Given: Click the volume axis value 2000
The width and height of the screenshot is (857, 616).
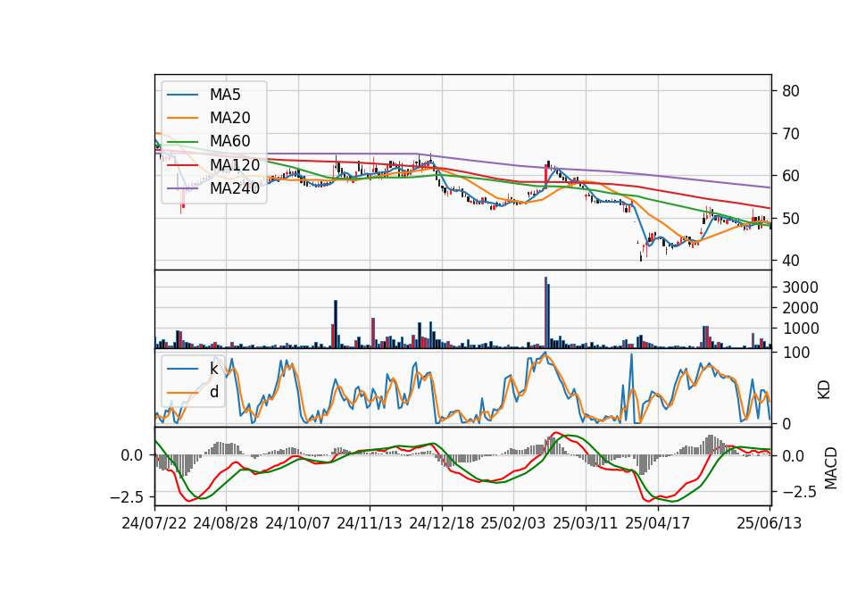Looking at the screenshot, I should tap(800, 308).
